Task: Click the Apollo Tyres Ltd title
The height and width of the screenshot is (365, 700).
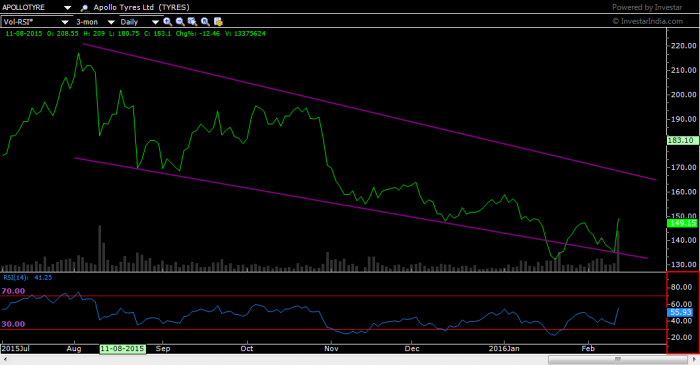Action: coord(124,7)
